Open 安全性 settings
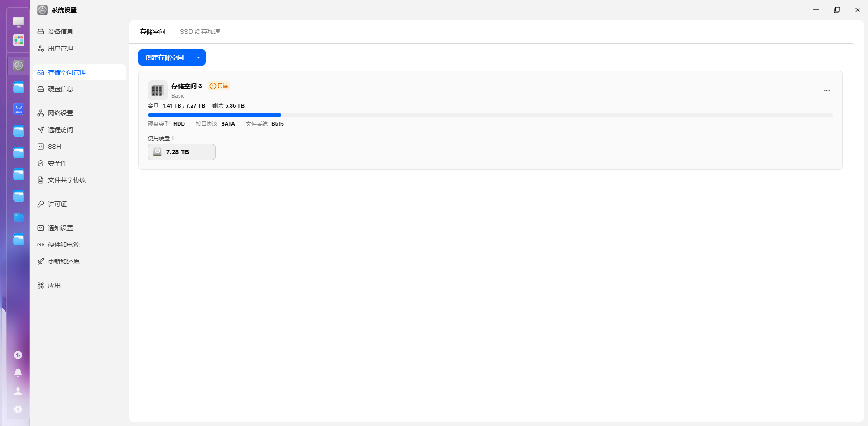The image size is (868, 426). coord(80,163)
